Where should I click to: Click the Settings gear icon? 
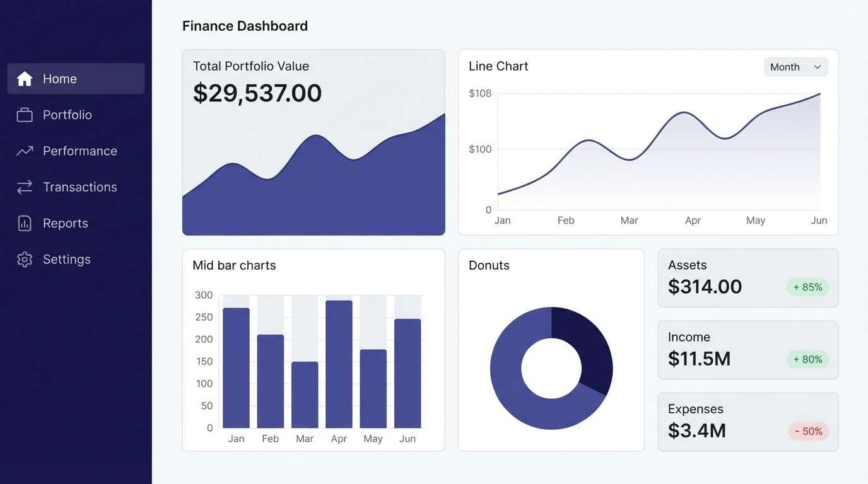pos(24,259)
